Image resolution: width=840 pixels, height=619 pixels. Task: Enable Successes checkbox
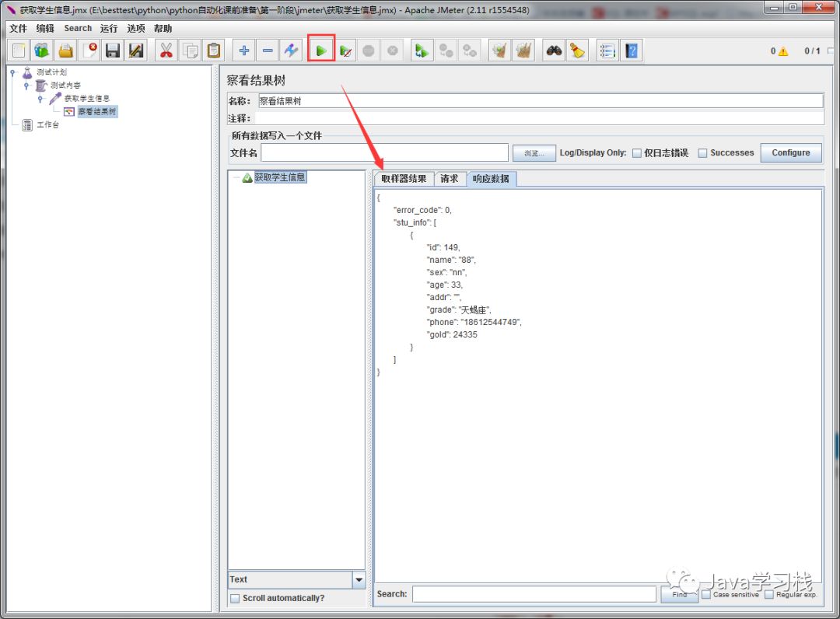click(x=703, y=153)
